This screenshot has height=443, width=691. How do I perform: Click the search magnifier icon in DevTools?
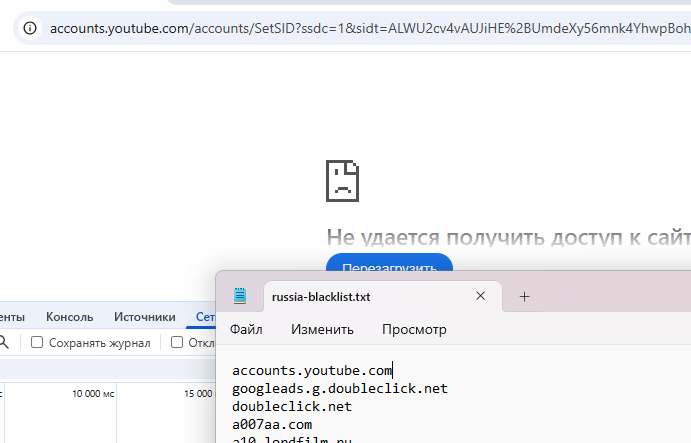[x=4, y=342]
